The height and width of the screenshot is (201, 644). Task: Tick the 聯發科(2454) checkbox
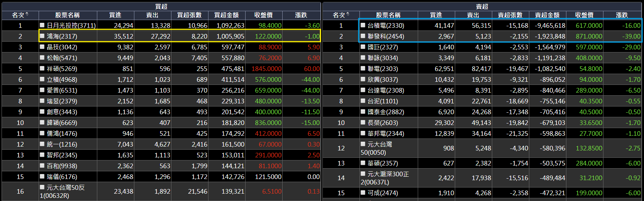point(363,36)
